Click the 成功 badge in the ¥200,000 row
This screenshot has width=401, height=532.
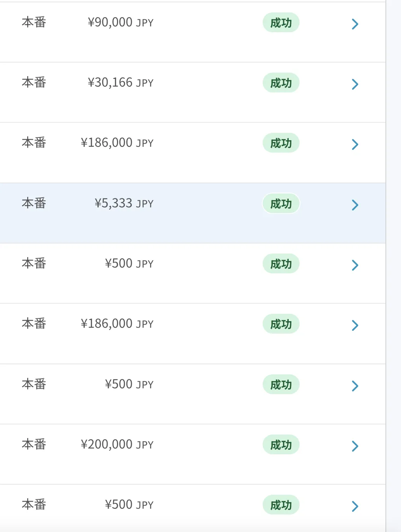pos(281,445)
